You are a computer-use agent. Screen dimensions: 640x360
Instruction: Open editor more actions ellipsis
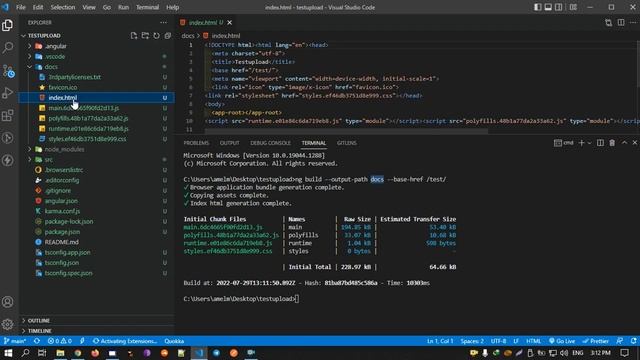point(633,22)
